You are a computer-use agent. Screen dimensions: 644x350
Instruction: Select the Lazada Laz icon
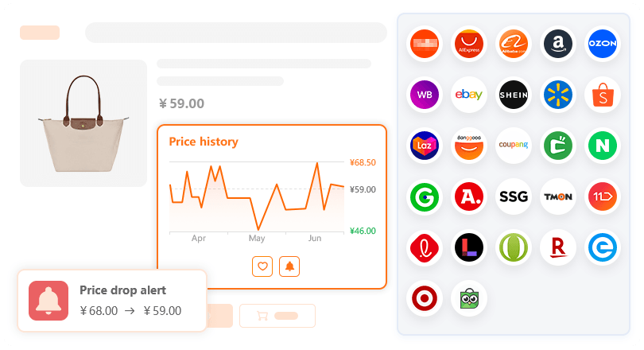click(425, 146)
